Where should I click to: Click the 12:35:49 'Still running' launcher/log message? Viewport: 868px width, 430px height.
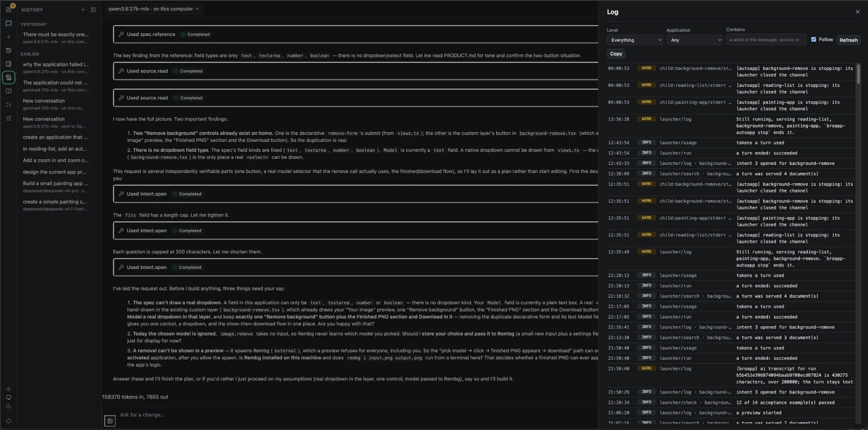pyautogui.click(x=790, y=259)
